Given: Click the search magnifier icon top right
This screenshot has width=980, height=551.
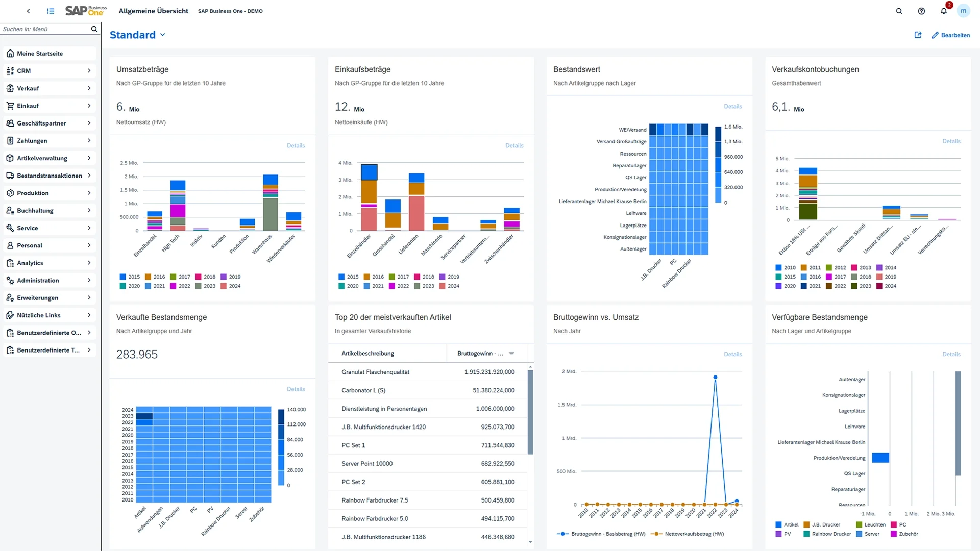Looking at the screenshot, I should [899, 11].
